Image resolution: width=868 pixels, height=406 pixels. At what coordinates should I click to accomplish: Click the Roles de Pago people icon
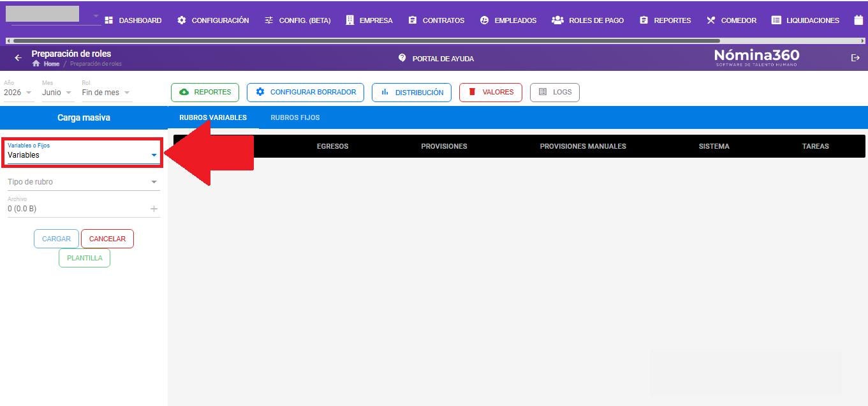[x=557, y=20]
